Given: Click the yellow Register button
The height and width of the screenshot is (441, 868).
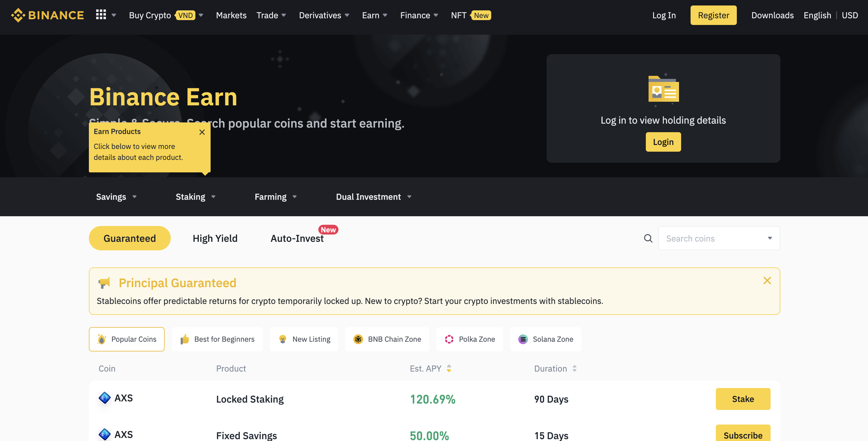Looking at the screenshot, I should [x=713, y=15].
